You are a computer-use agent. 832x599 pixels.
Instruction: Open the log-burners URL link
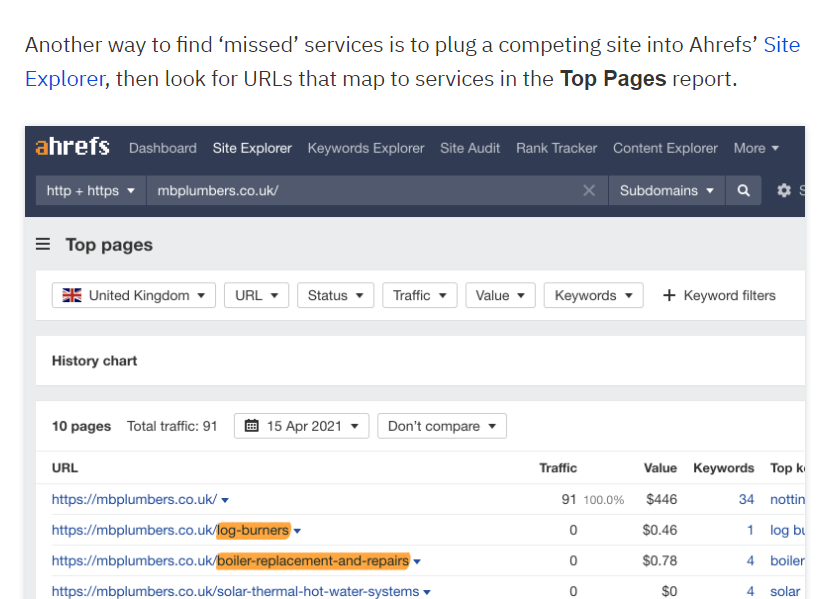point(170,530)
